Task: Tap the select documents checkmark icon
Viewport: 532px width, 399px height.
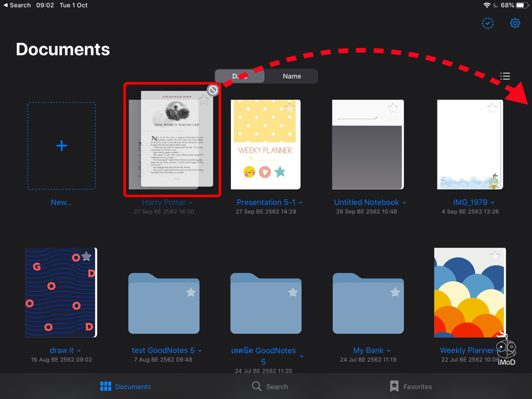Action: tap(487, 23)
